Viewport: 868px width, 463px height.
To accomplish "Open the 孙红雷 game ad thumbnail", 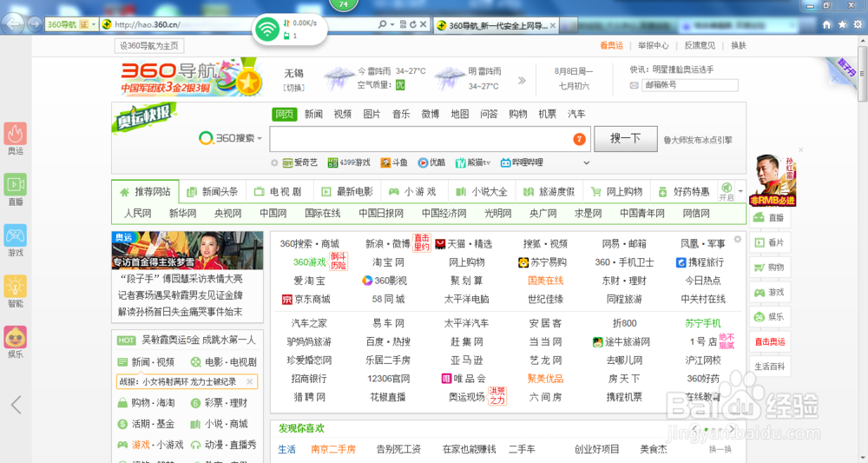I will click(773, 181).
